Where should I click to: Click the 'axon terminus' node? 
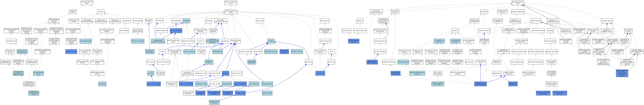(x=320, y=73)
